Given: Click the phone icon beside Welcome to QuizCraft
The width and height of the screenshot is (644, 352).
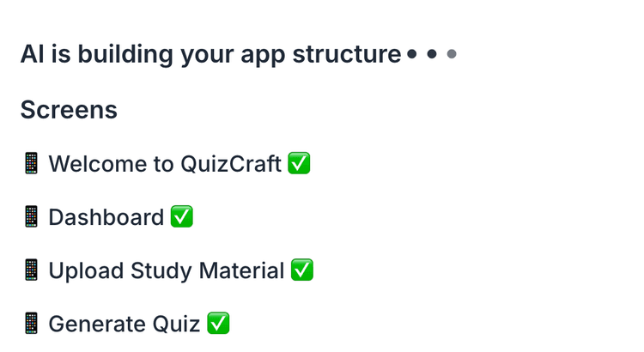Looking at the screenshot, I should [x=31, y=163].
